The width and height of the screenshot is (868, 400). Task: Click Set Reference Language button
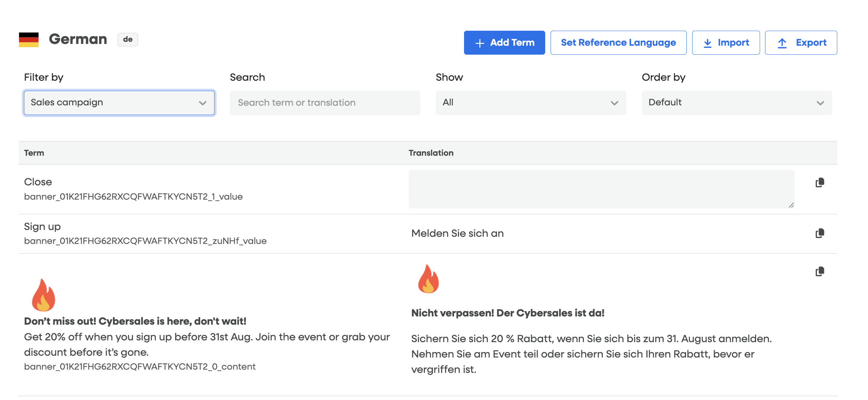[618, 43]
